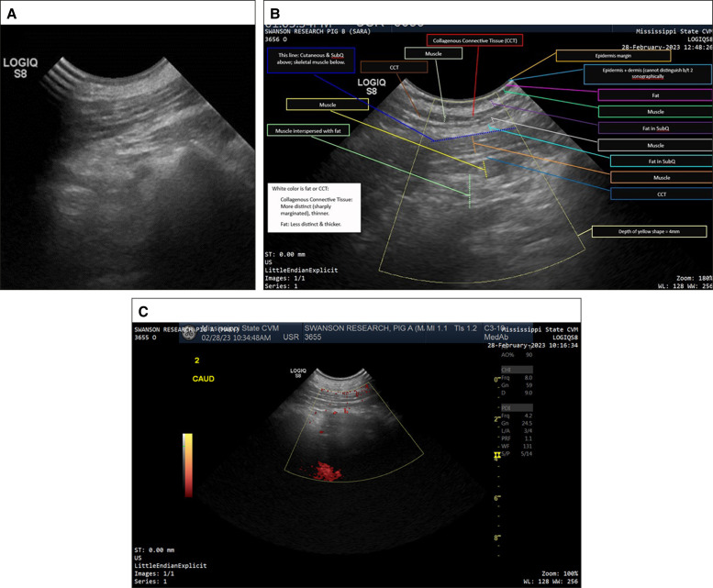Click the Epidermis + dermis annotation box
Screen dimensions: 713x588
point(647,74)
